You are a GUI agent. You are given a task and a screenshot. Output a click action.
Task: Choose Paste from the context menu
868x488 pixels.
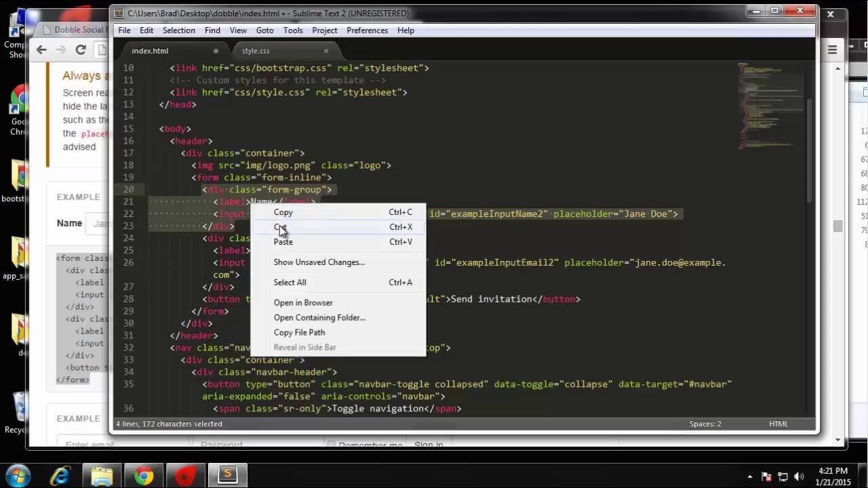click(x=338, y=242)
